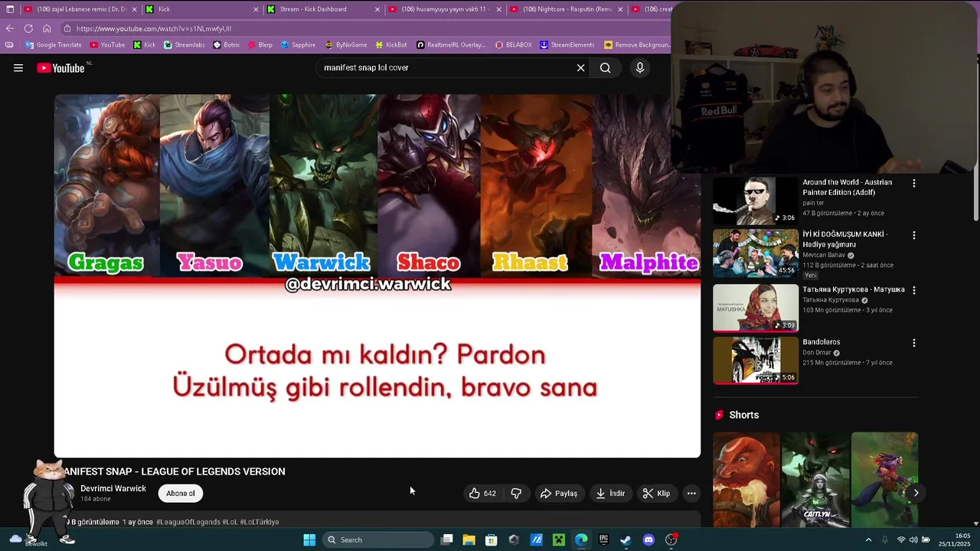Open the ByNoGame bookmark
The image size is (980, 551).
tap(346, 45)
